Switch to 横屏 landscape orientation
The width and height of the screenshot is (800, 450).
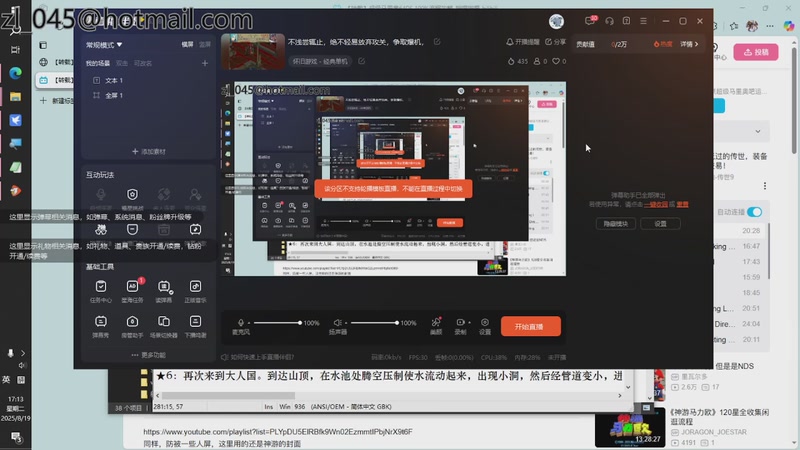(187, 44)
